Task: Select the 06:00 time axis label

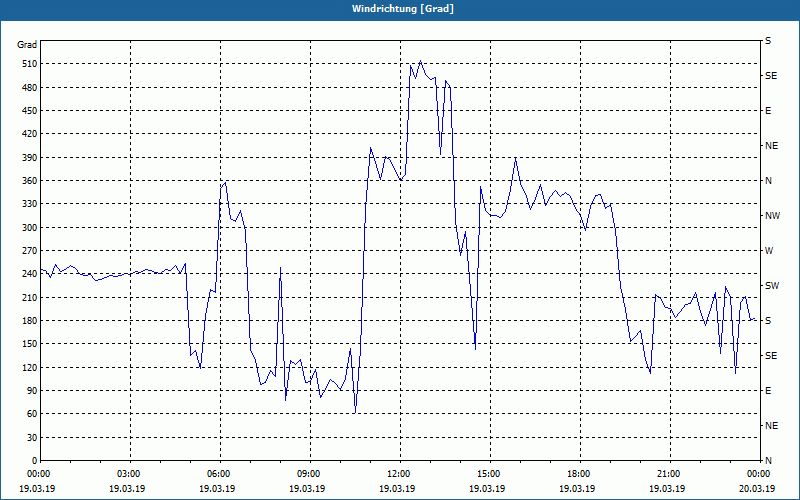Action: click(x=220, y=474)
